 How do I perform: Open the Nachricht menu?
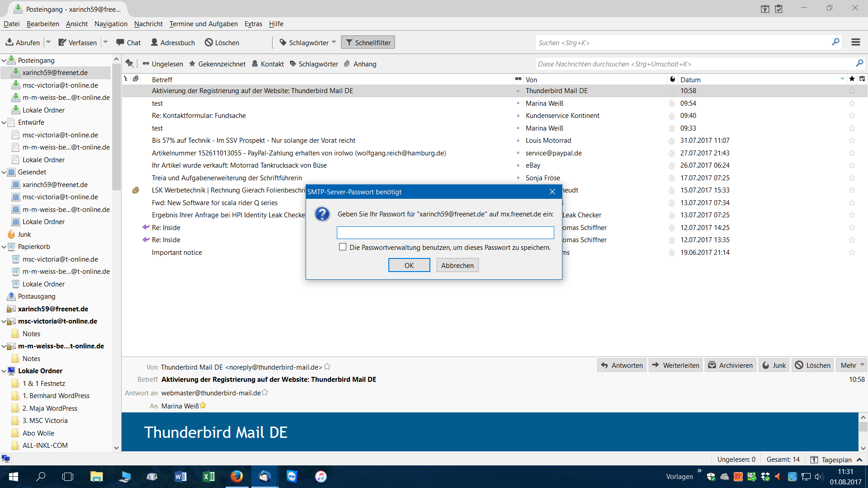(148, 24)
